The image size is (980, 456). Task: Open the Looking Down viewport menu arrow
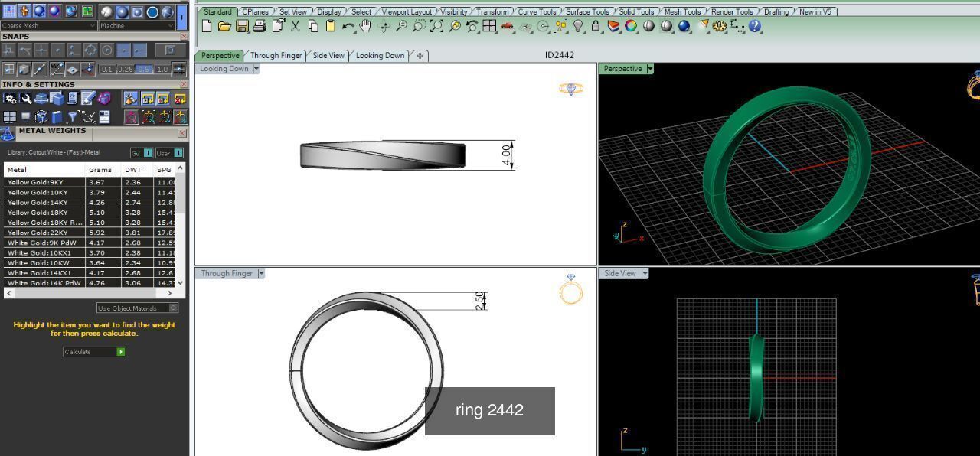click(x=256, y=69)
